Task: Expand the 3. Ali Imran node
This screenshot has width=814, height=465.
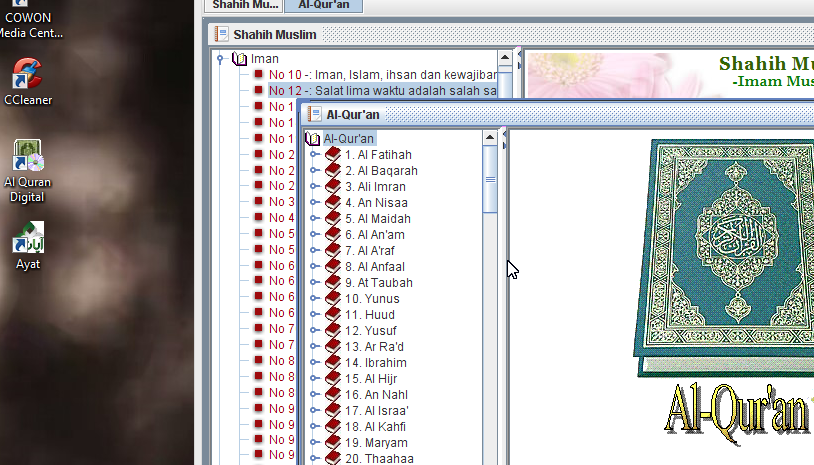Action: click(x=315, y=187)
